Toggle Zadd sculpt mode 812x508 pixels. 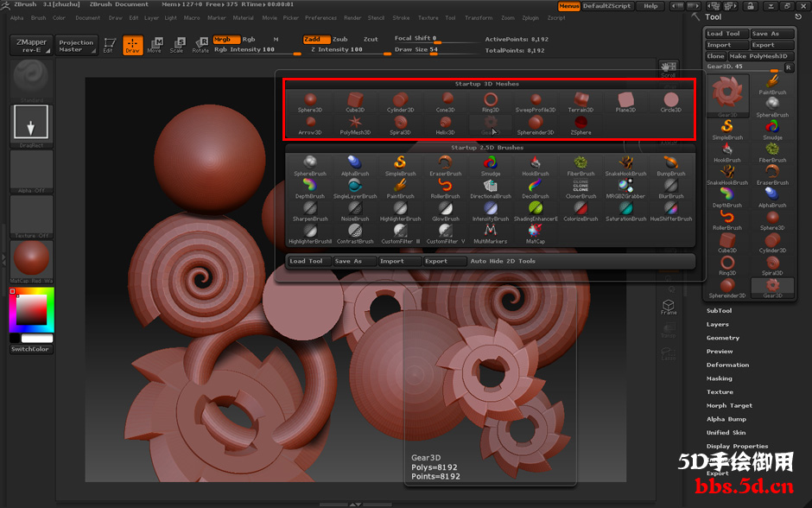click(x=316, y=40)
